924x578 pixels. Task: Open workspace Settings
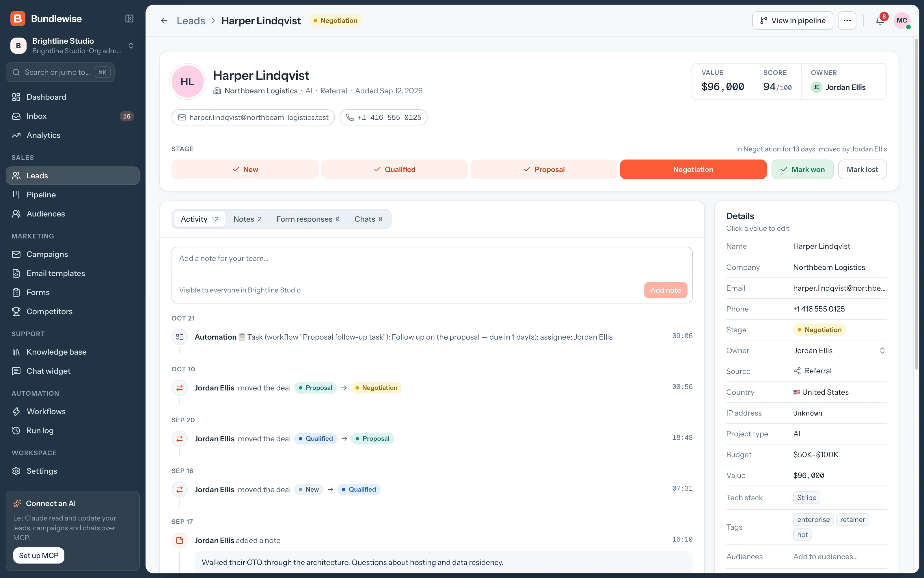[72, 471]
